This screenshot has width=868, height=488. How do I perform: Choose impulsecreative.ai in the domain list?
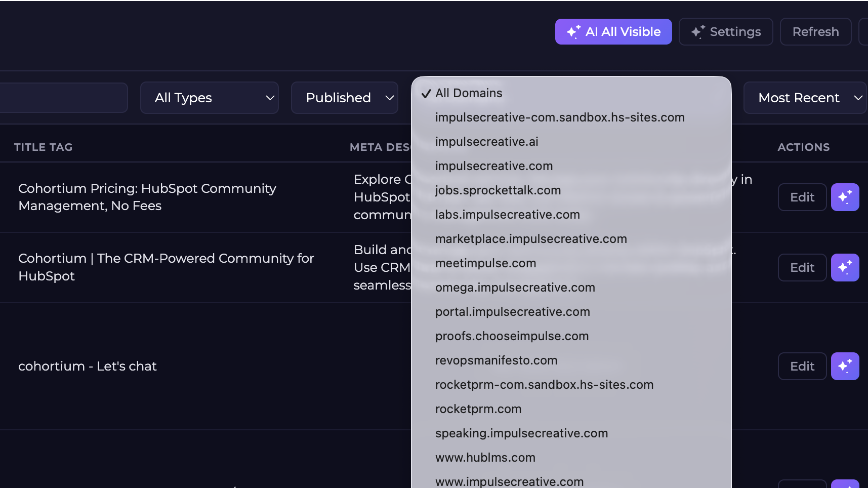[x=571, y=142]
